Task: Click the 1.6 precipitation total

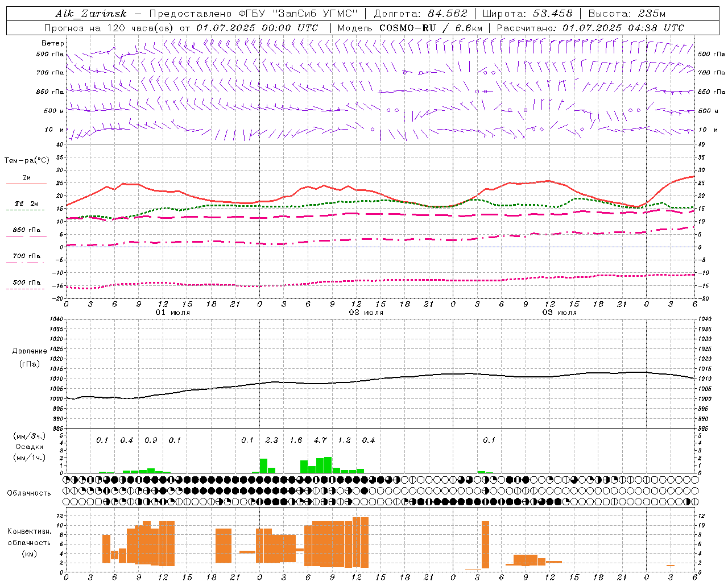Action: (296, 440)
